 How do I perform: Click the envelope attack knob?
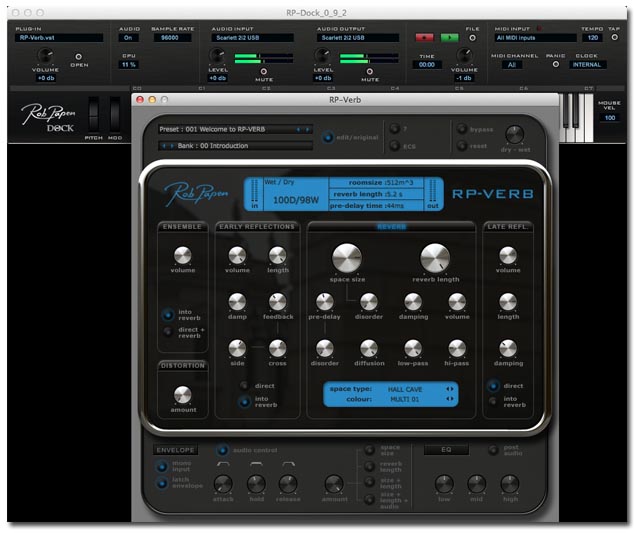pos(223,484)
